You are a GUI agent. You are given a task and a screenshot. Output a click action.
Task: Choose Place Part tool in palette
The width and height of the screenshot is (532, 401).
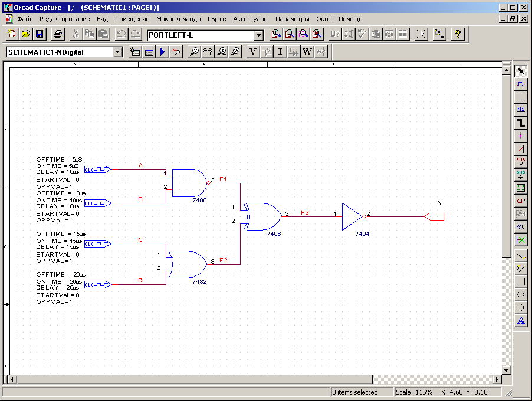521,84
